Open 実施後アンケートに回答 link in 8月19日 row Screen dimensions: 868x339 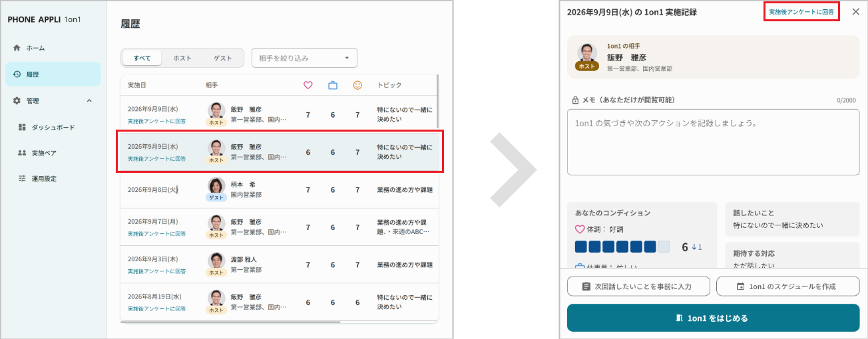click(156, 309)
